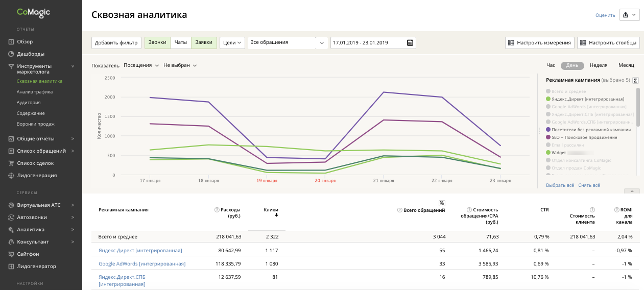Open the Обзор section via its icon
The image size is (644, 290).
[11, 41]
